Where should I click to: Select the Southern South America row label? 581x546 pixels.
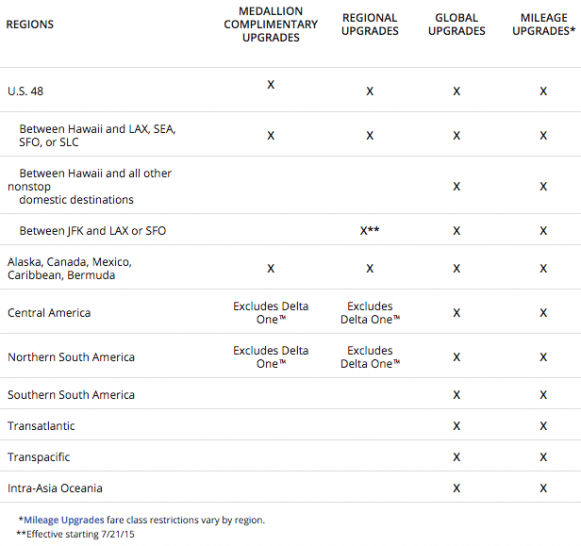click(x=71, y=394)
